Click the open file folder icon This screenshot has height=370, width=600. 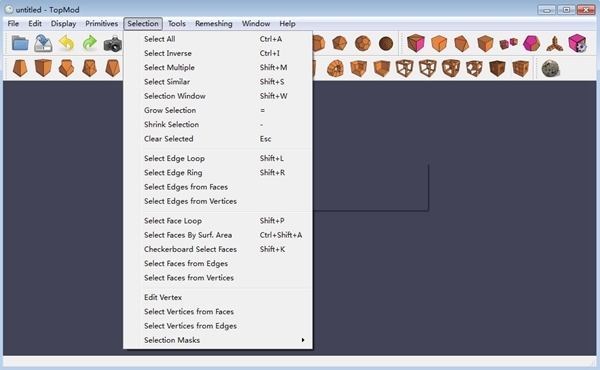tap(20, 43)
